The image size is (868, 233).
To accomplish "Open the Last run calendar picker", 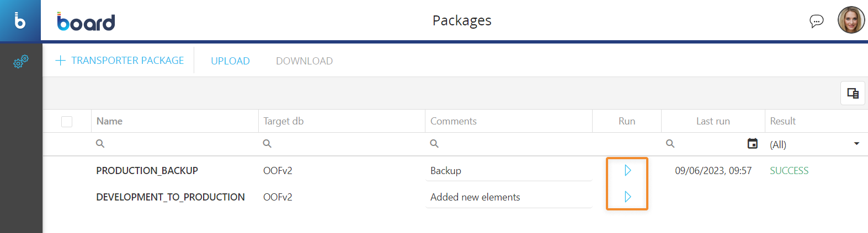I will click(752, 143).
